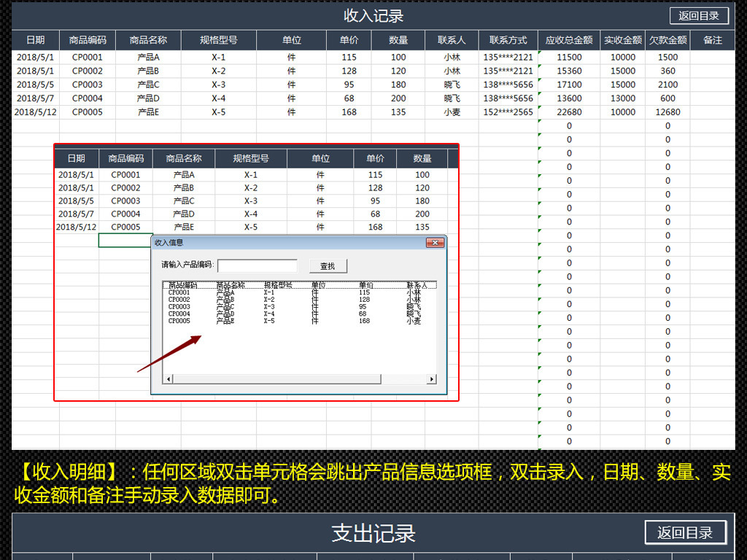Close the 收入信息 dialog
The height and width of the screenshot is (560, 747).
[x=435, y=243]
